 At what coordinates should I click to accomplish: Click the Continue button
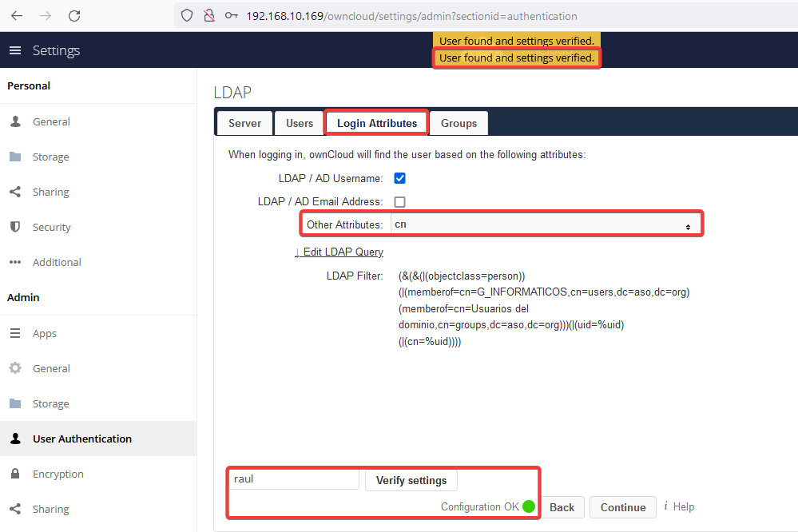[623, 507]
